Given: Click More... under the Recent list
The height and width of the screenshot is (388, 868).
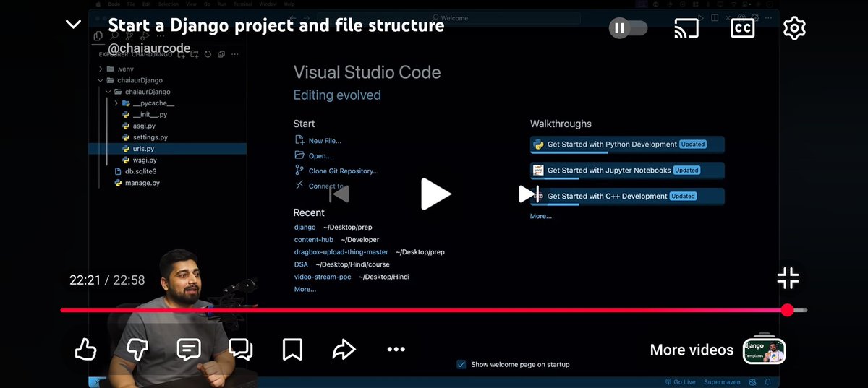Looking at the screenshot, I should coord(305,289).
